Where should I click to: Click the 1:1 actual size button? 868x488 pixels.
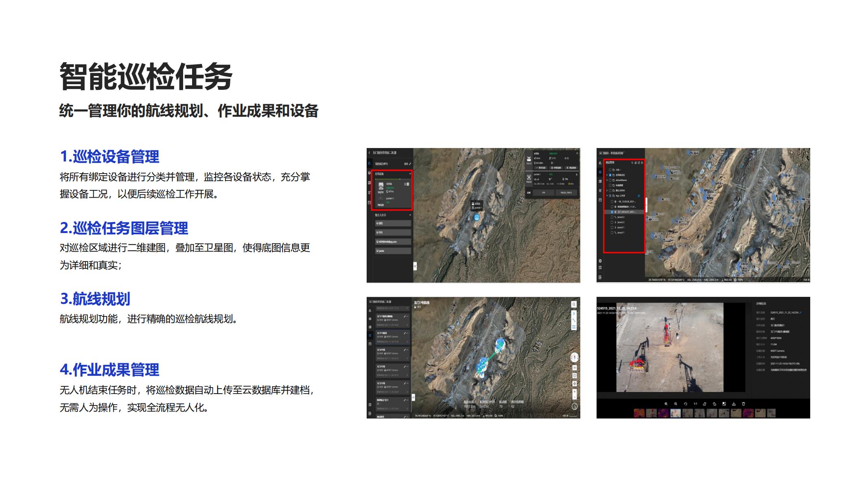point(695,404)
